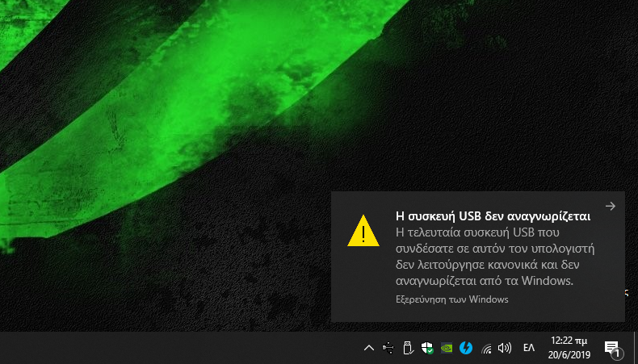Switch input language via ΕΛ indicator
Image resolution: width=638 pixels, height=364 pixels.
coord(528,348)
